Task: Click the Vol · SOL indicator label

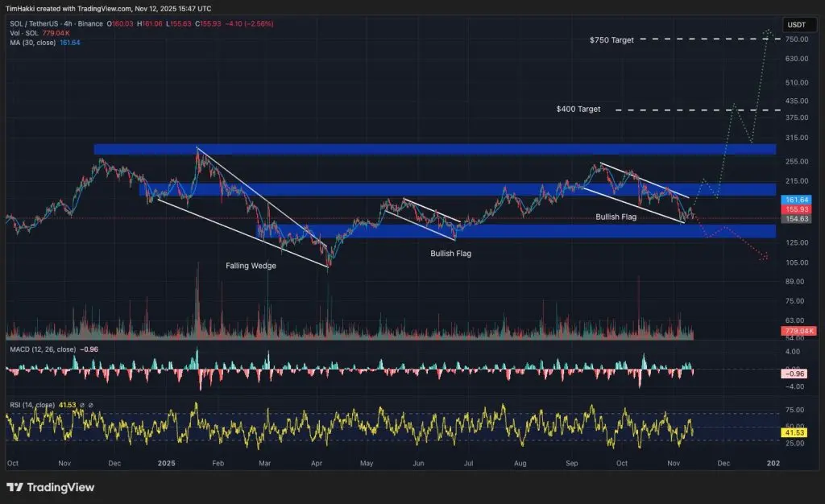Action: pyautogui.click(x=24, y=33)
